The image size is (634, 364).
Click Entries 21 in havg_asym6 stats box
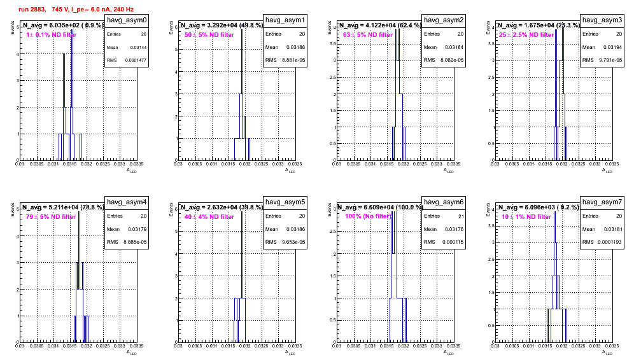point(444,216)
